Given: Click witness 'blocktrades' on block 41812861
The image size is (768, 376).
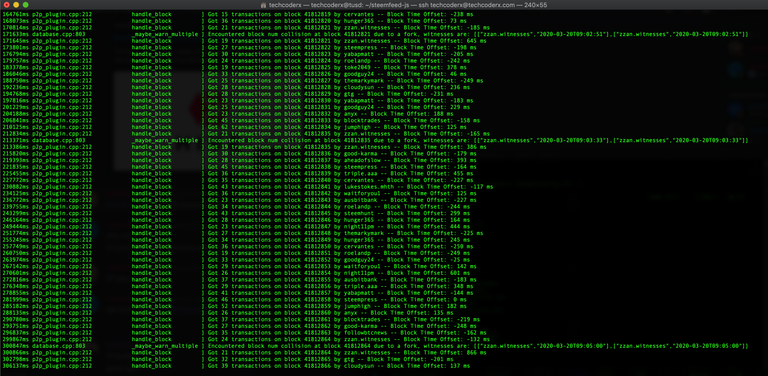Looking at the screenshot, I should click(x=362, y=319).
